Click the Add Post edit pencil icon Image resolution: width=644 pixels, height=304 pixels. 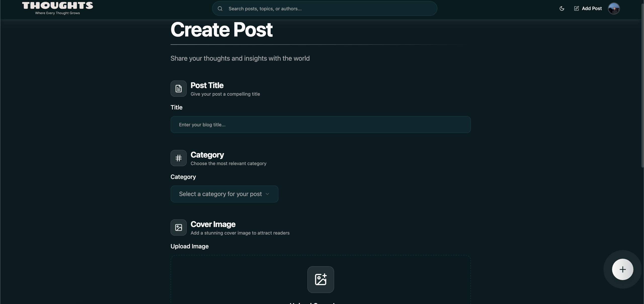576,9
